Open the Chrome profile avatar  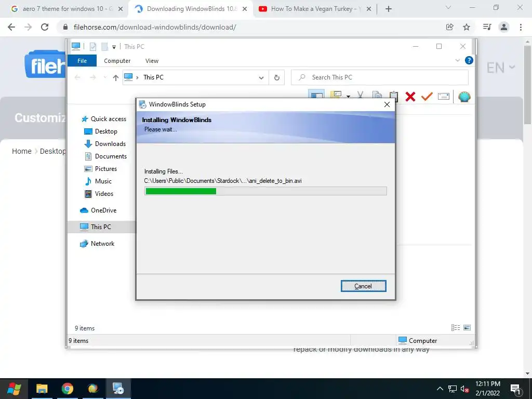504,27
